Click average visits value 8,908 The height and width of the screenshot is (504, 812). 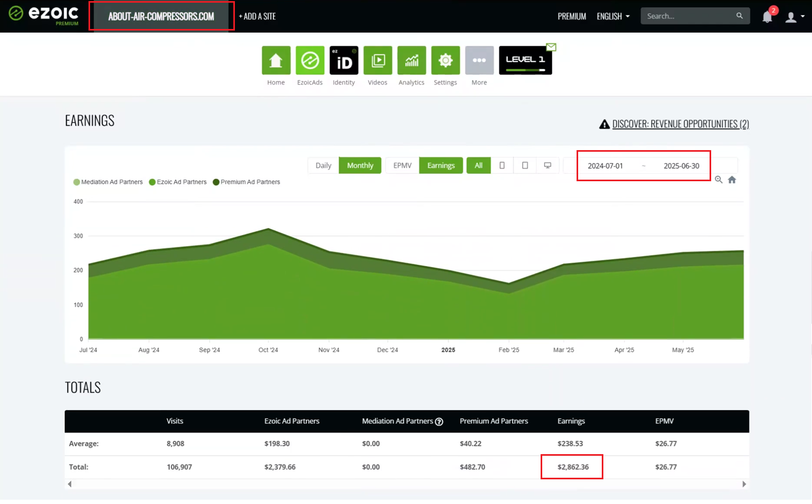(x=175, y=443)
